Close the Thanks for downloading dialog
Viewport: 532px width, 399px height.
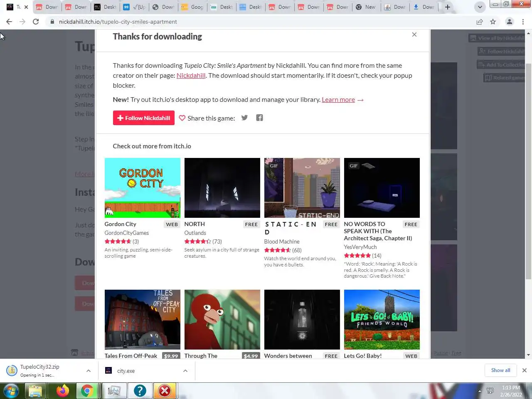tap(414, 34)
